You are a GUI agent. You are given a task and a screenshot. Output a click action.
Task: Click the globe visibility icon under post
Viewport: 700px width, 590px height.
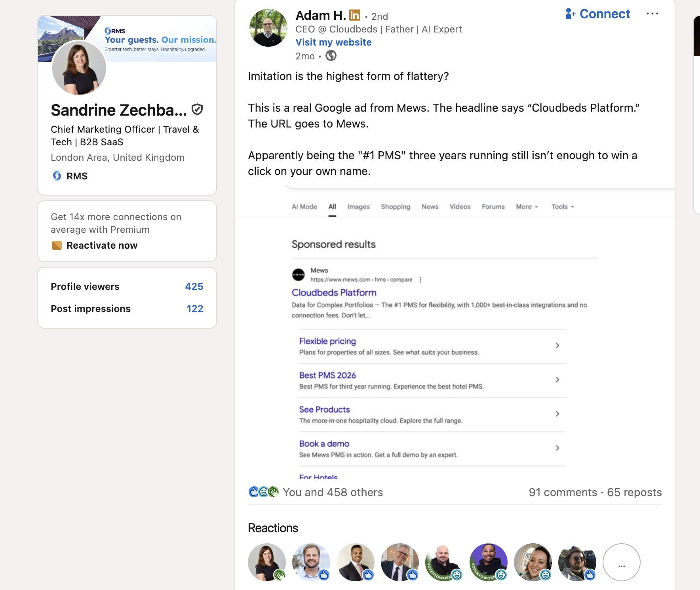pos(331,56)
